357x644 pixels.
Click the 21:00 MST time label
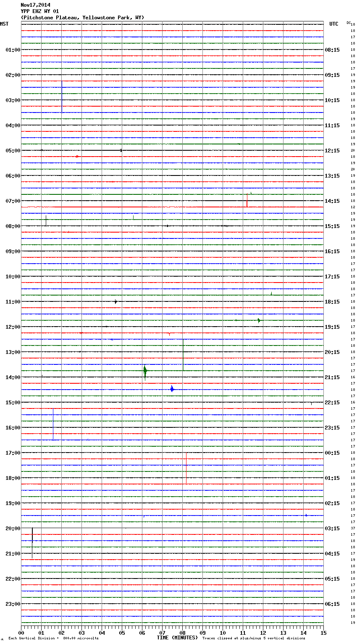coord(13,554)
